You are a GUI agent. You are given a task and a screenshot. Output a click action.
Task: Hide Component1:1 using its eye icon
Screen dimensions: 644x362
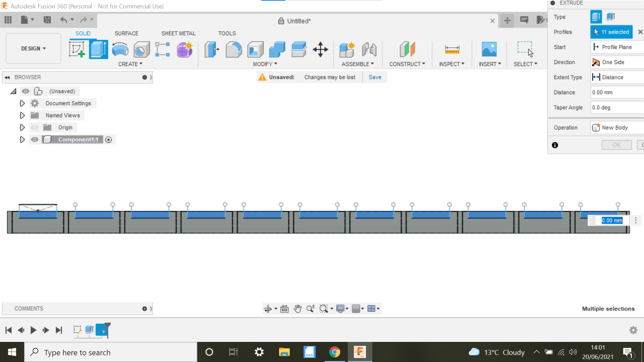coord(35,139)
